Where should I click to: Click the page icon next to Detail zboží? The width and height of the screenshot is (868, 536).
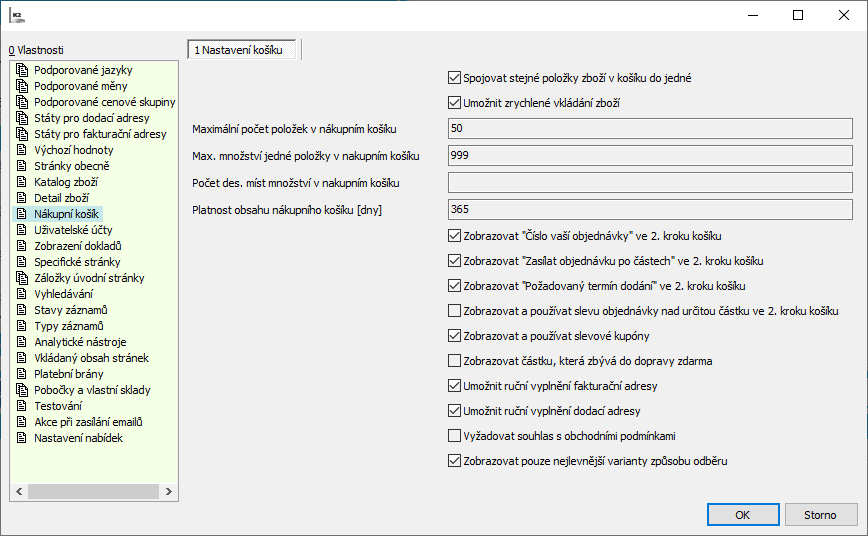coord(22,198)
